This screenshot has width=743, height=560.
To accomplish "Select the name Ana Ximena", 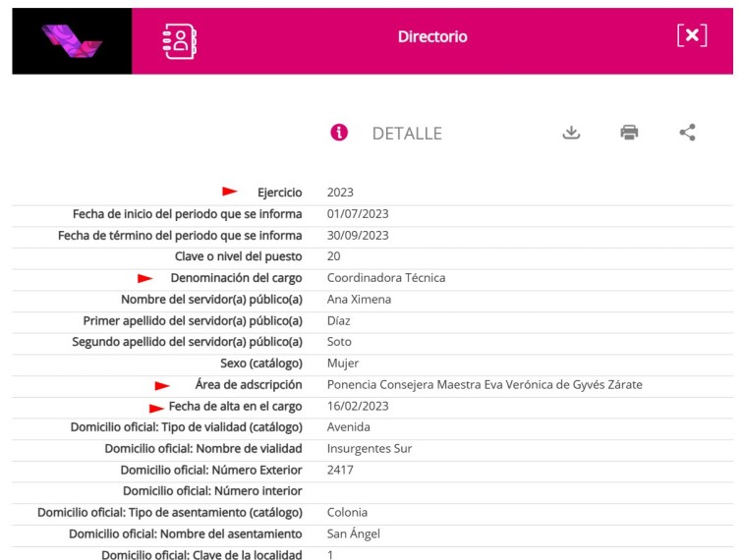I will point(359,300).
